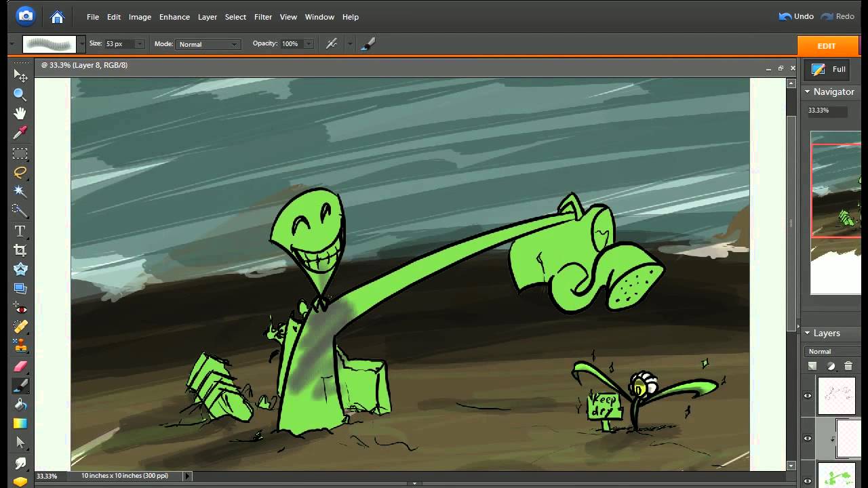868x488 pixels.
Task: Select the Crop tool
Action: tap(20, 250)
